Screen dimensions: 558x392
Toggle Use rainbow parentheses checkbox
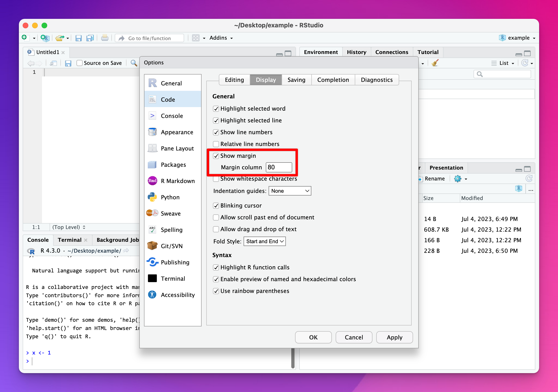coord(216,291)
